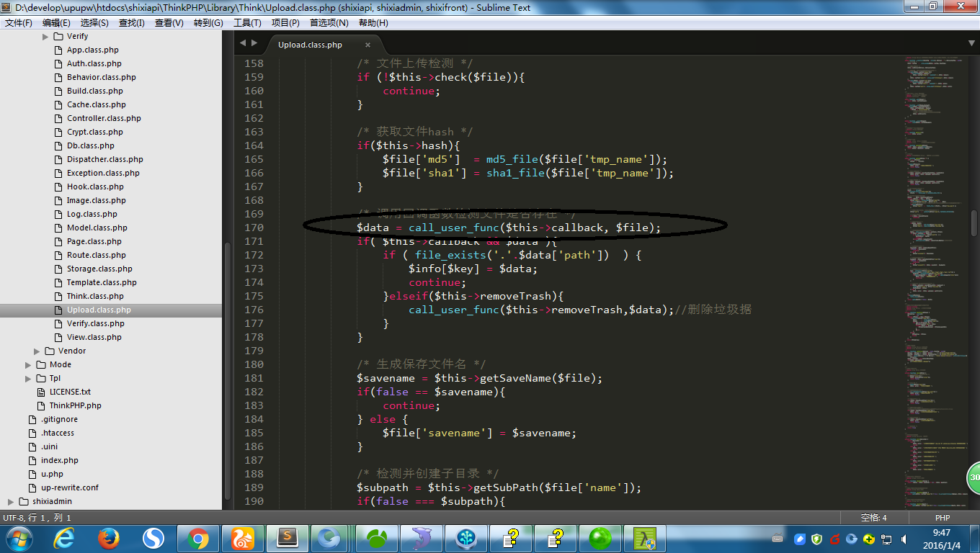Open the 文件(F) menu
The image size is (980, 553).
19,22
